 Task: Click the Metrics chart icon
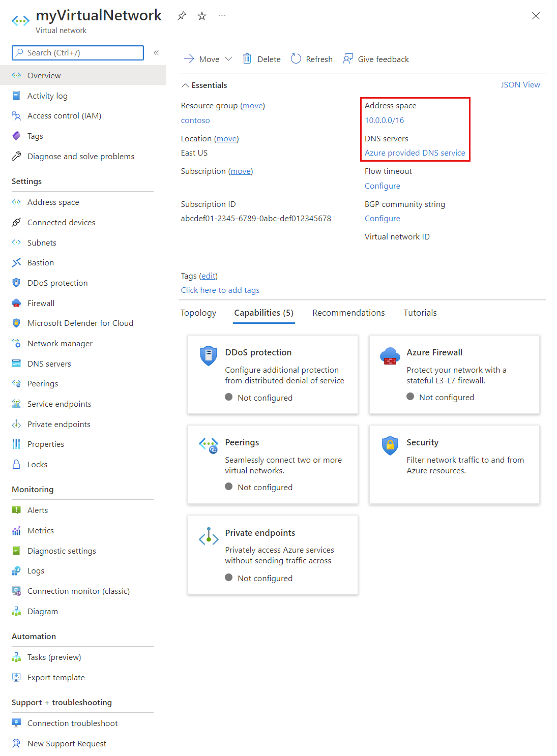(16, 531)
